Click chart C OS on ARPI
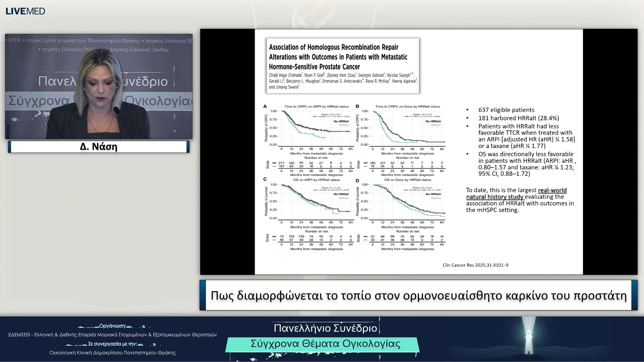 pyautogui.click(x=315, y=201)
